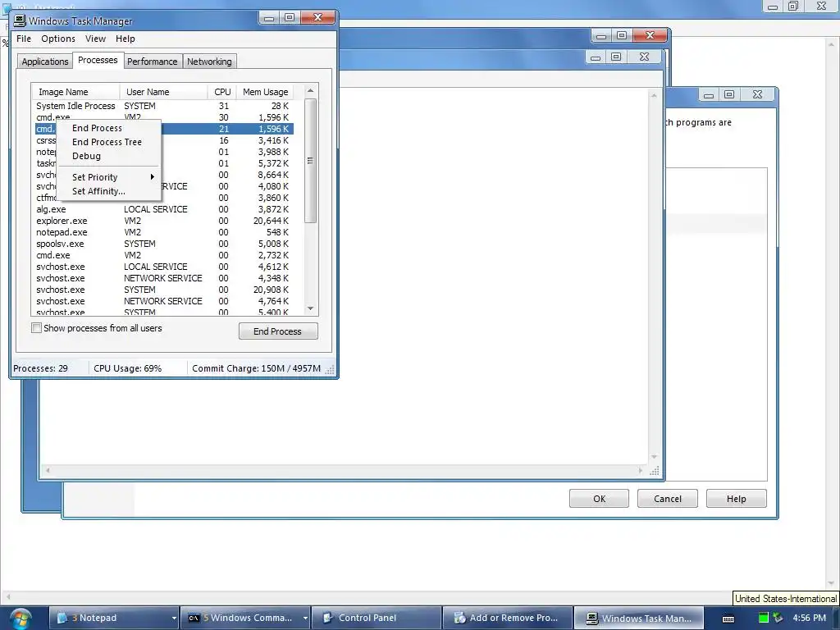Open the Set Priority submenu arrow

(152, 177)
